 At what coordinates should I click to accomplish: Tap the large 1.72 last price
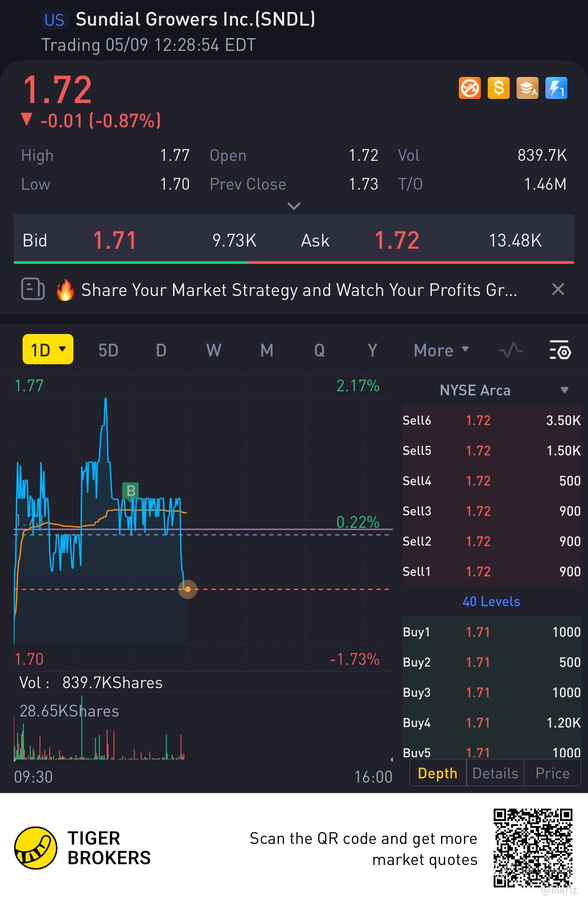click(x=57, y=90)
